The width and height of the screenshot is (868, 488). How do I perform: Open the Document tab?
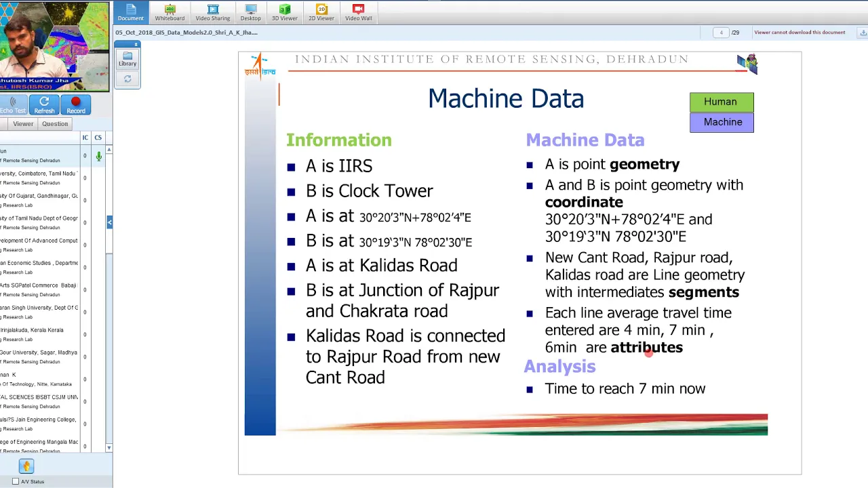pos(130,12)
